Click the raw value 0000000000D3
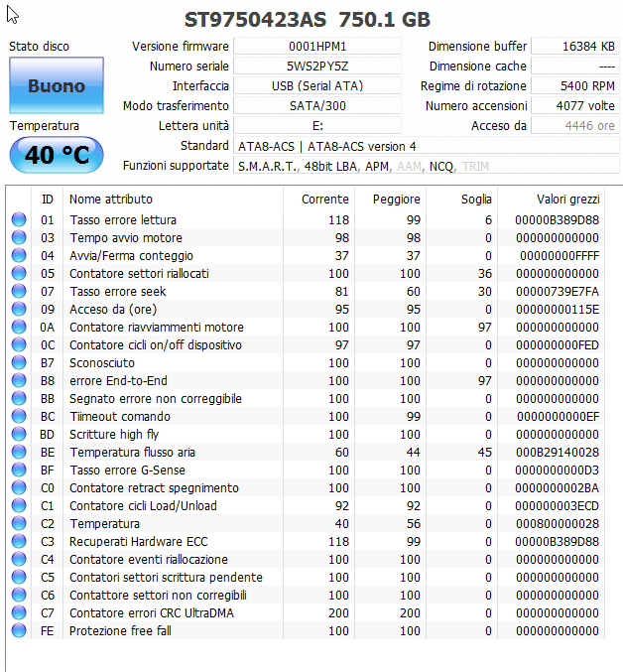 click(557, 470)
